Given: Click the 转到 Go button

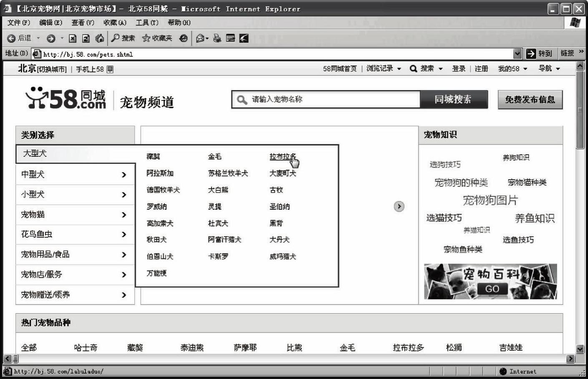Looking at the screenshot, I should [x=539, y=53].
